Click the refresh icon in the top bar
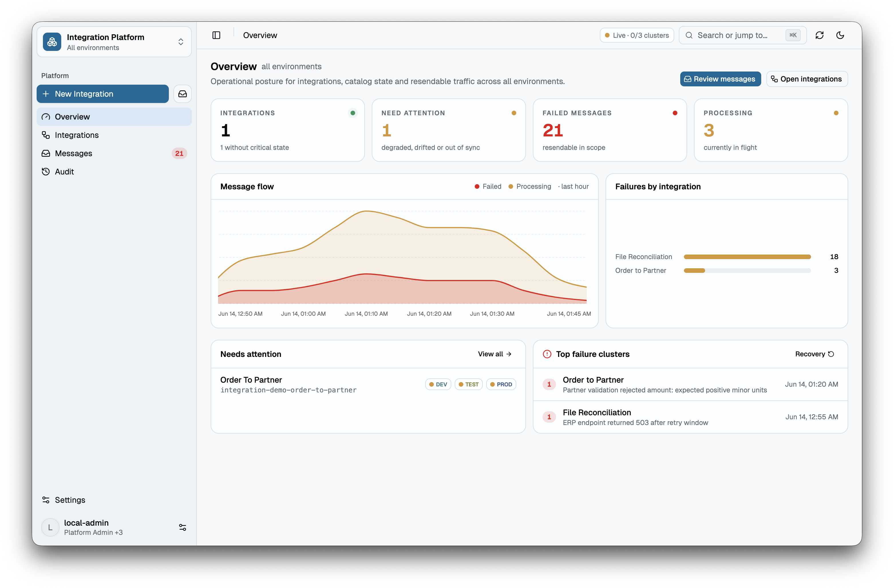 [x=820, y=35]
